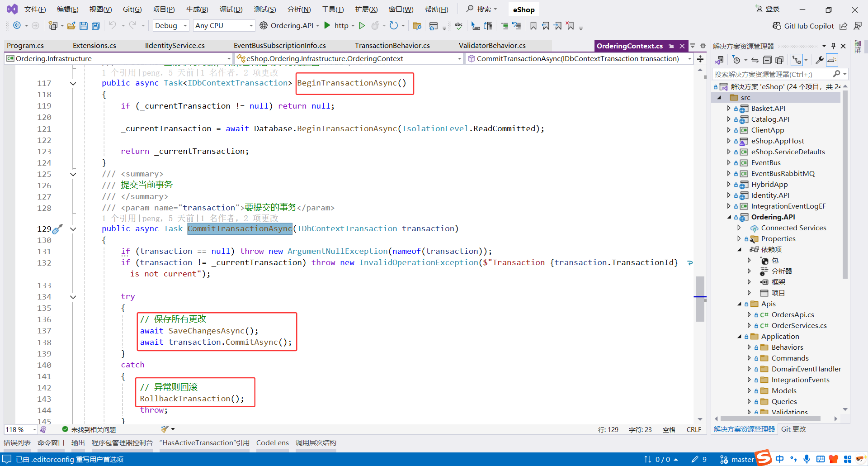Open the zoom level 118 % dropdown
The height and width of the screenshot is (466, 868).
pos(21,429)
